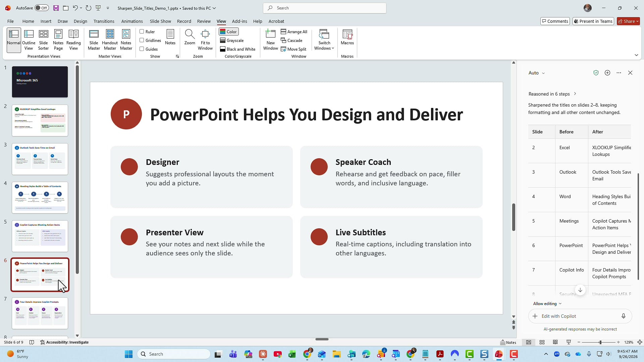The image size is (644, 362).
Task: Open the Allow editing dropdown
Action: [547, 304]
